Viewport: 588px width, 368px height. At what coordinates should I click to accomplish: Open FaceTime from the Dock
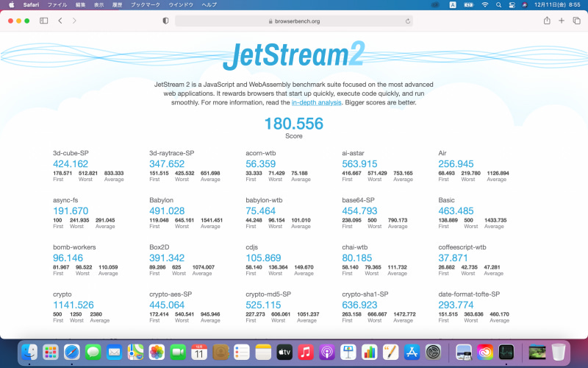pos(178,353)
